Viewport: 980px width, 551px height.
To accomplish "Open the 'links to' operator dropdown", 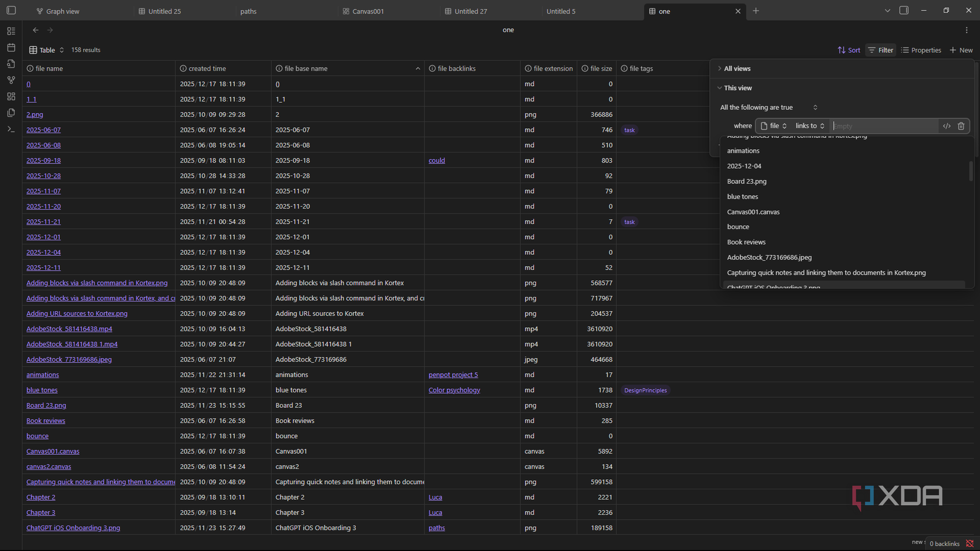I will pos(810,126).
